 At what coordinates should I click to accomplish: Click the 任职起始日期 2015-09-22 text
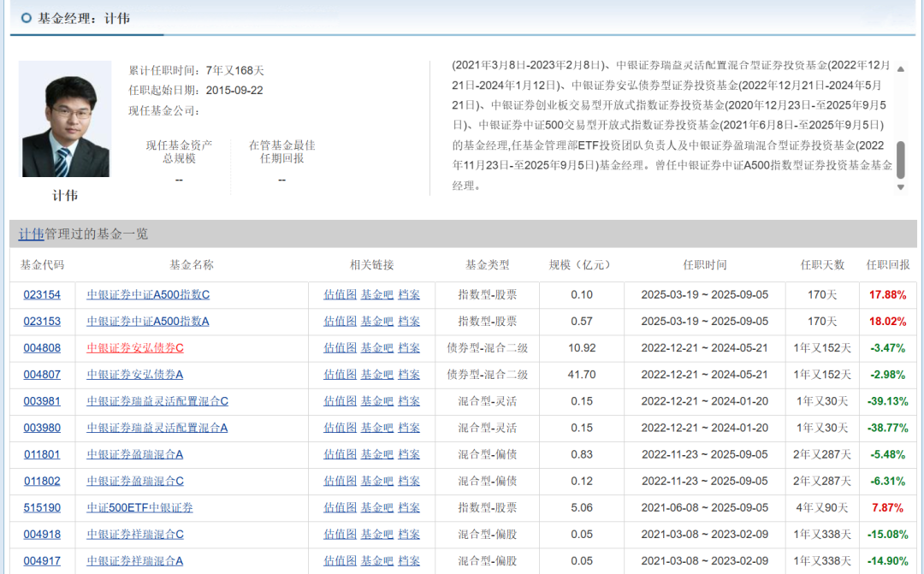[196, 90]
